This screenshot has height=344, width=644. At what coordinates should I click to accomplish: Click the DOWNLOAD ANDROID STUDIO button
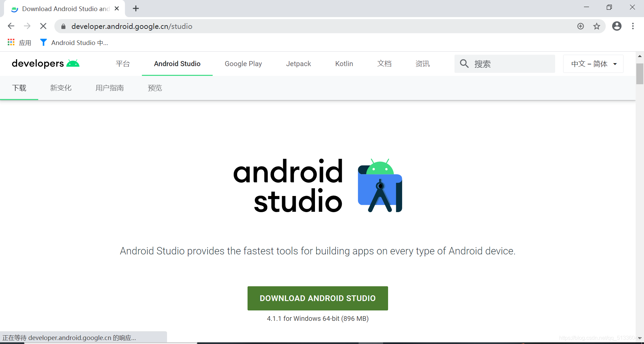tap(318, 298)
